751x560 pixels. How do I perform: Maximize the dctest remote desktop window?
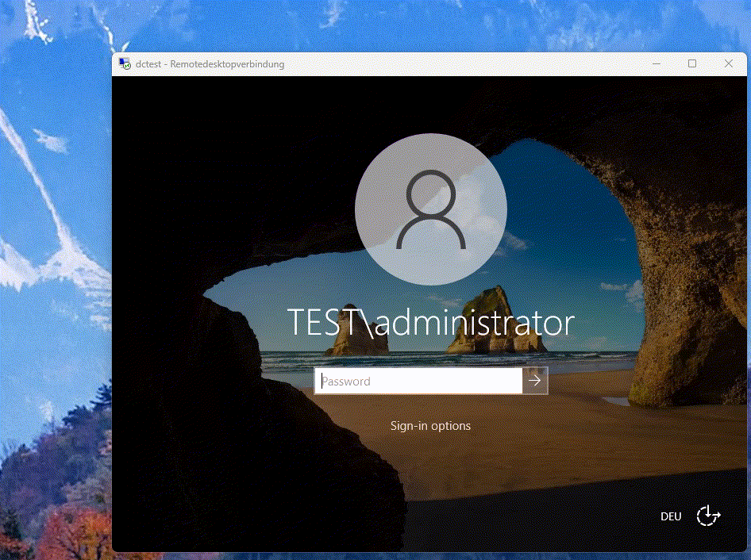[692, 64]
